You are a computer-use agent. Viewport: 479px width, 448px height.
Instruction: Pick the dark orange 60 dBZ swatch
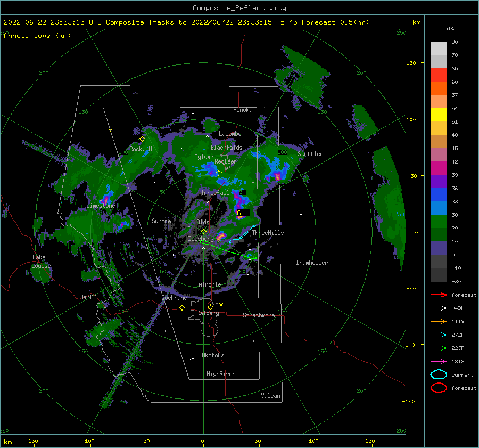[439, 88]
